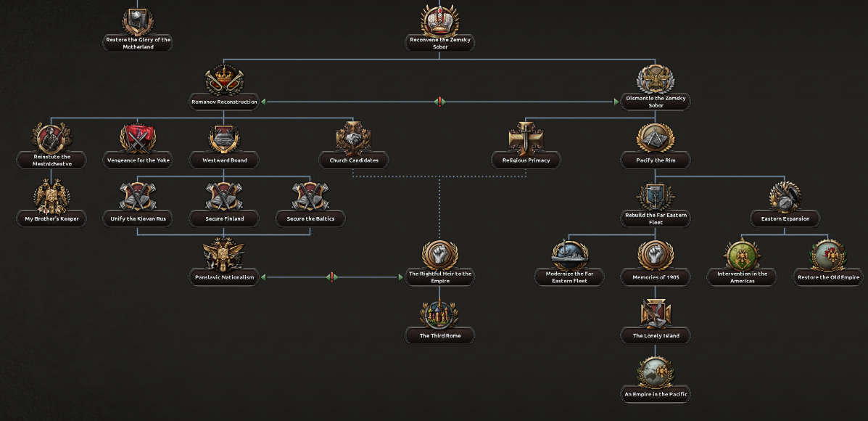Select the Intervention in the Americas icon

click(742, 255)
